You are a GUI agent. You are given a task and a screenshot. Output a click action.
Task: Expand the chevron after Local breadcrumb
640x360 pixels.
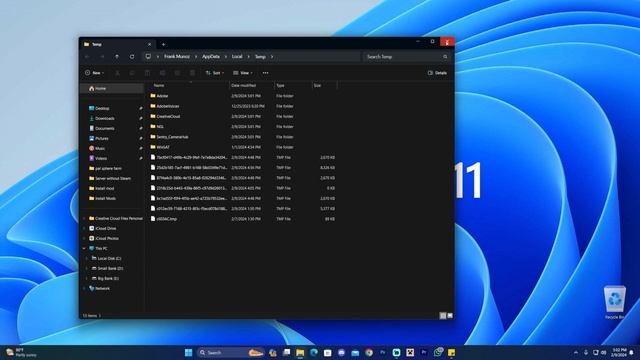(248, 57)
